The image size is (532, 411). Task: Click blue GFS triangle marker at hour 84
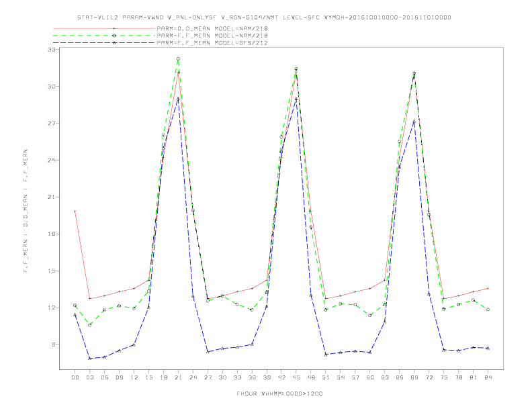[488, 348]
